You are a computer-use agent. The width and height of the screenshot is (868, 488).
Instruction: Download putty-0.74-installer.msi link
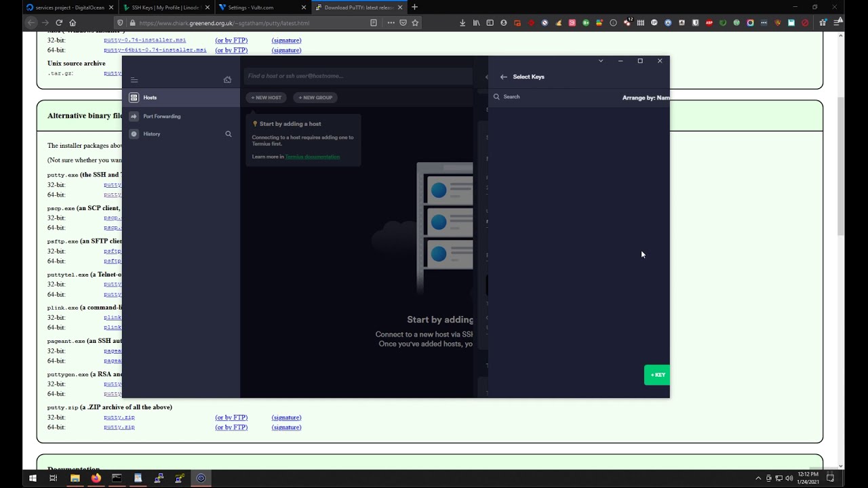[x=144, y=40]
